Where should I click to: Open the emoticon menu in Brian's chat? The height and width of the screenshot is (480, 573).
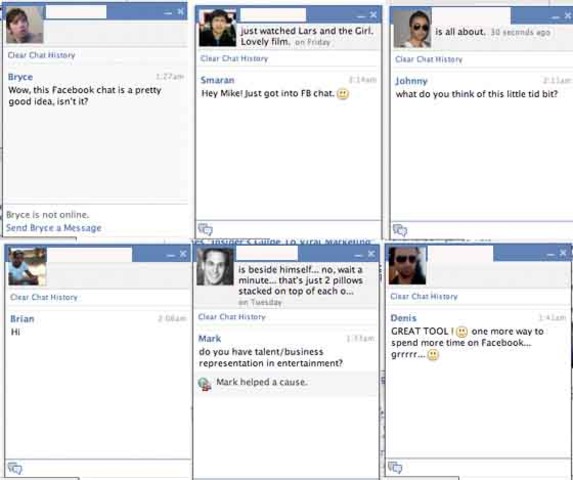point(15,468)
